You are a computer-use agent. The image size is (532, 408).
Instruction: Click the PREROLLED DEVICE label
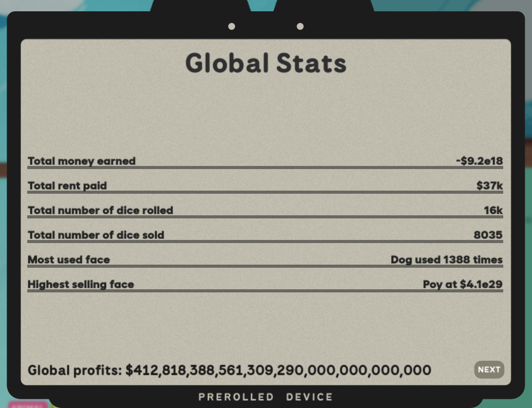[x=266, y=397]
